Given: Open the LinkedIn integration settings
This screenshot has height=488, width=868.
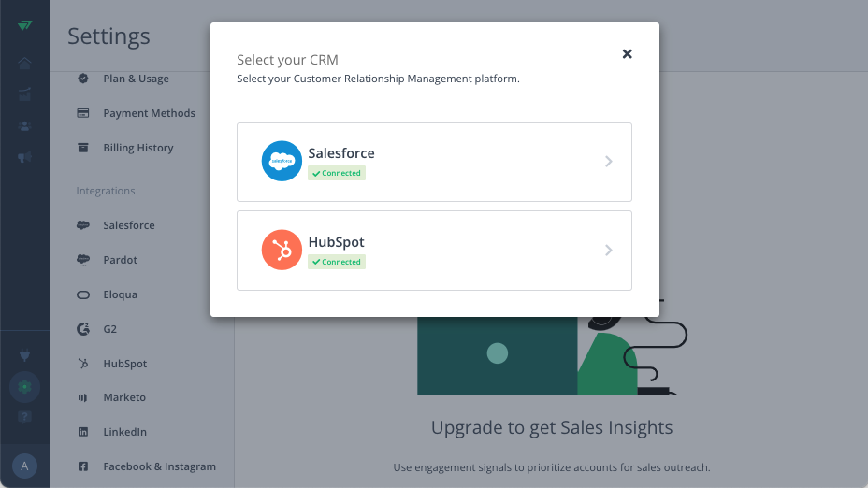Looking at the screenshot, I should pos(125,432).
